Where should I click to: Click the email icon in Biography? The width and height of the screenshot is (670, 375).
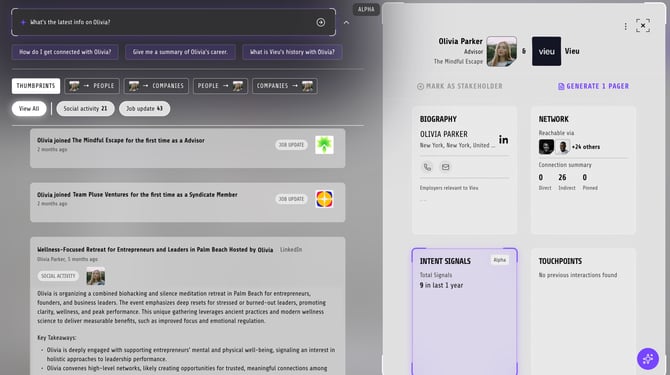tap(445, 167)
